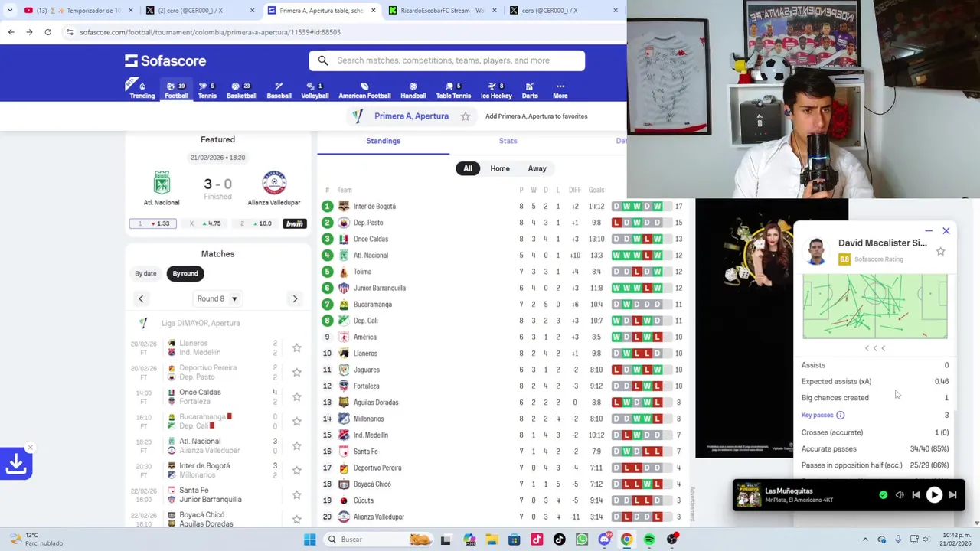Screen dimensions: 980x551
Task: Go back in the browser
Action: [11, 32]
